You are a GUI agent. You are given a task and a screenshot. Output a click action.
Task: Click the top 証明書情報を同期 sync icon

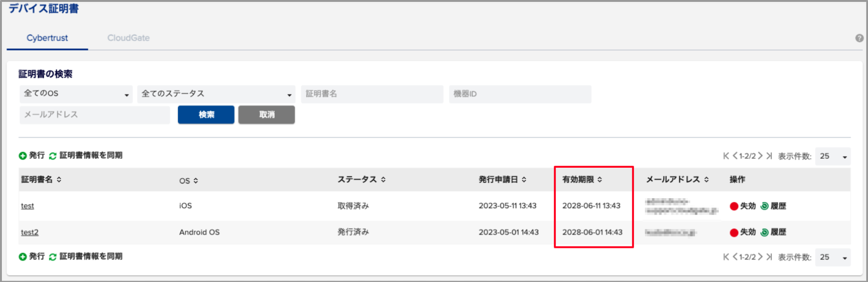pyautogui.click(x=53, y=156)
